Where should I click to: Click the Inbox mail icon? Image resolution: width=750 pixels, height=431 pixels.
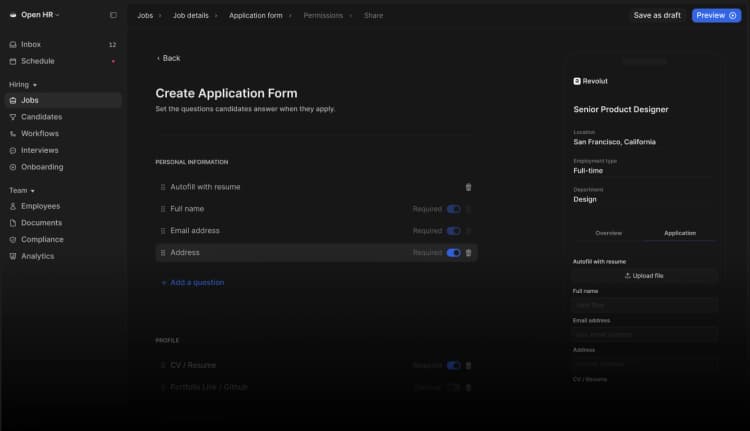tap(13, 44)
